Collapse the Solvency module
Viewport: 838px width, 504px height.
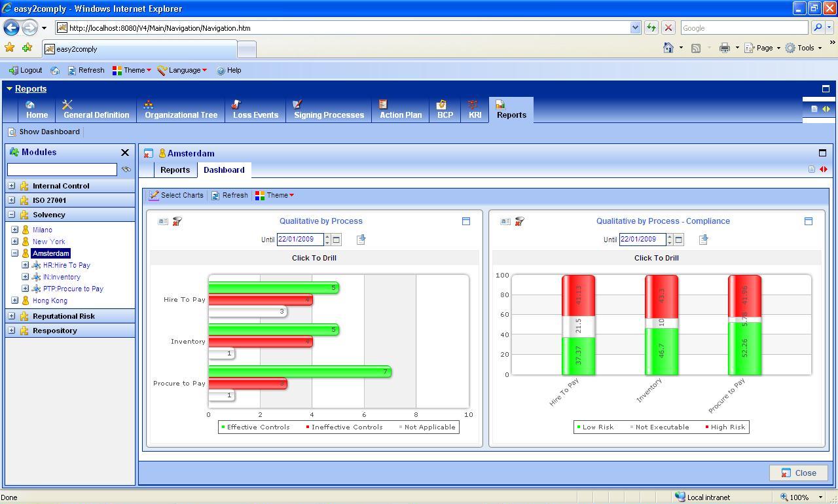point(11,215)
